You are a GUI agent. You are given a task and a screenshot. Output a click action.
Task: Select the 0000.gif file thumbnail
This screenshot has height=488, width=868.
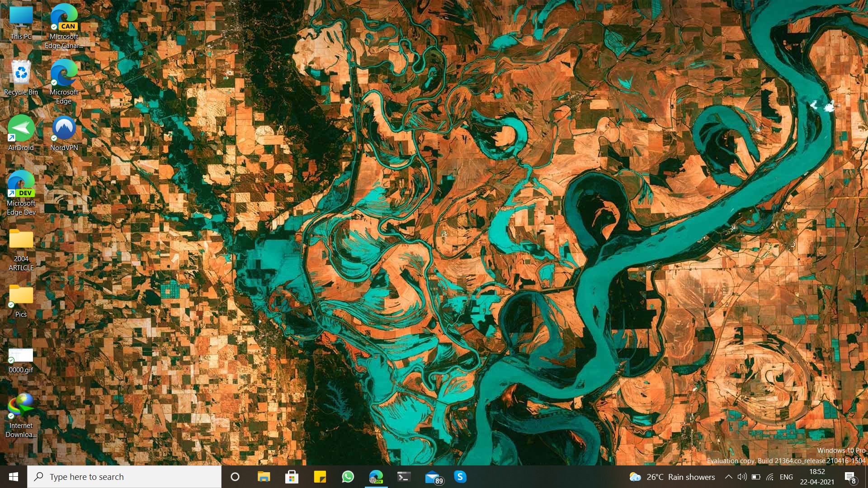point(21,356)
